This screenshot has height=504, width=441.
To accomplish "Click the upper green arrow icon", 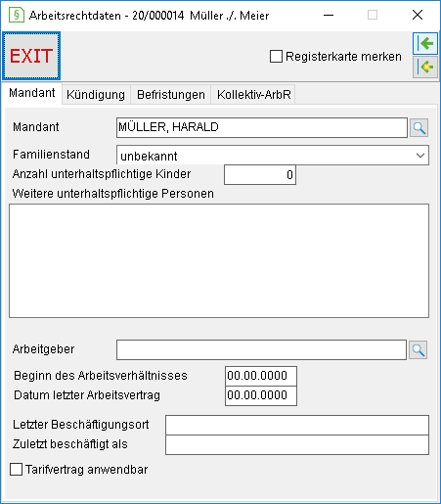I will (x=425, y=43).
